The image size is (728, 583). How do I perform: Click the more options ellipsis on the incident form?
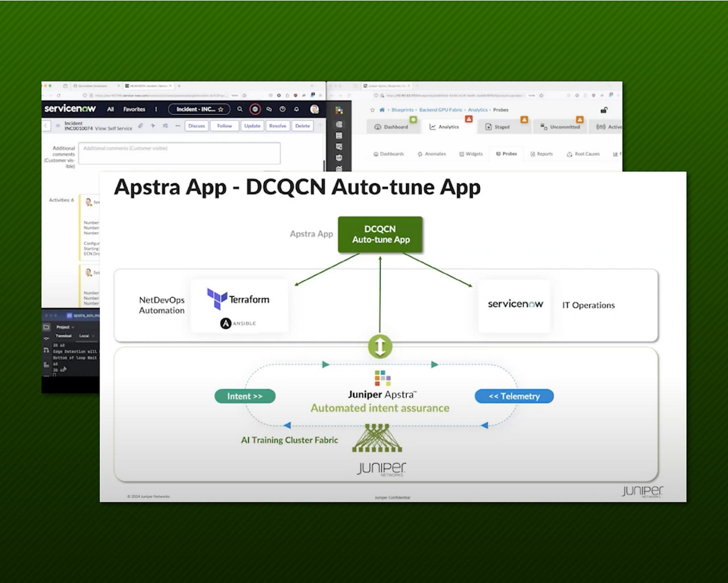click(177, 125)
